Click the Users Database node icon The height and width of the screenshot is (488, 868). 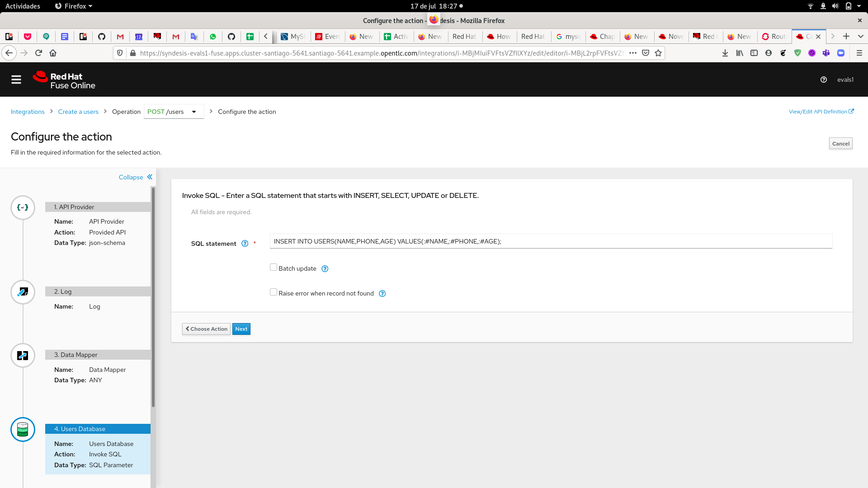pos(23,429)
